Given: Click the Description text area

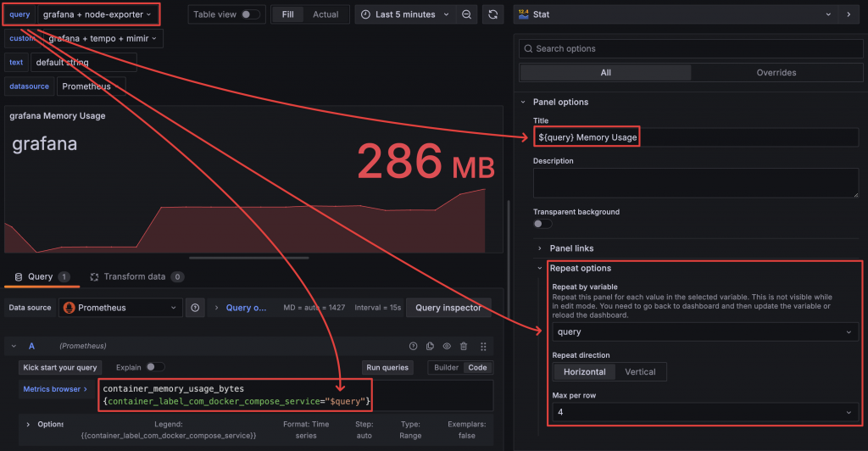Looking at the screenshot, I should (x=696, y=182).
